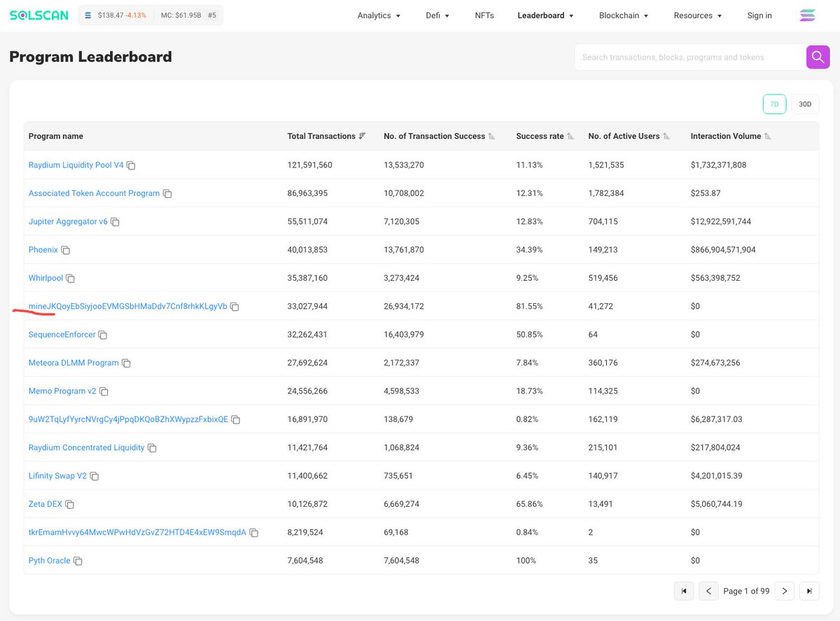Copy the SequenceEnforcer program address
The width and height of the screenshot is (840, 621).
pyautogui.click(x=103, y=335)
